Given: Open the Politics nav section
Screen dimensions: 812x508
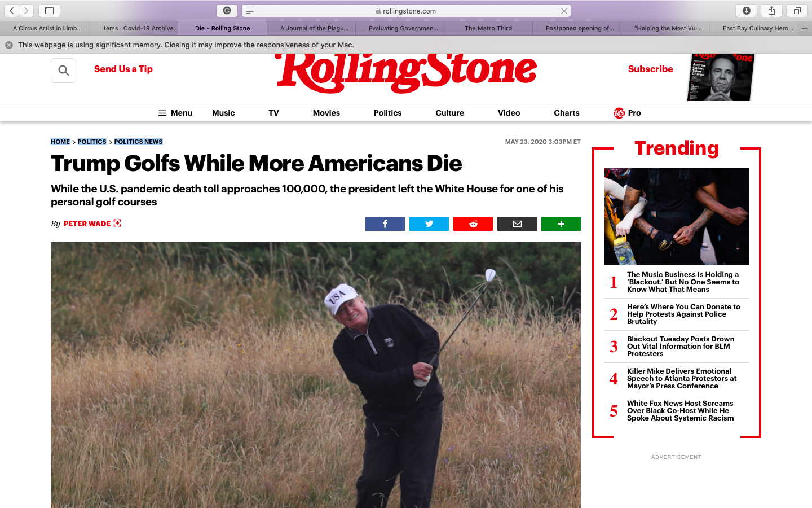Looking at the screenshot, I should (x=388, y=113).
